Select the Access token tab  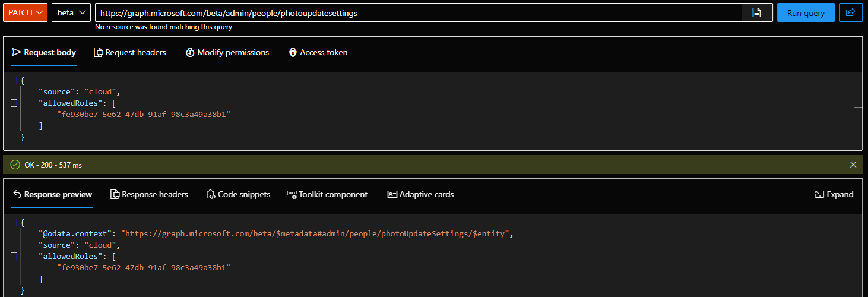pos(318,52)
